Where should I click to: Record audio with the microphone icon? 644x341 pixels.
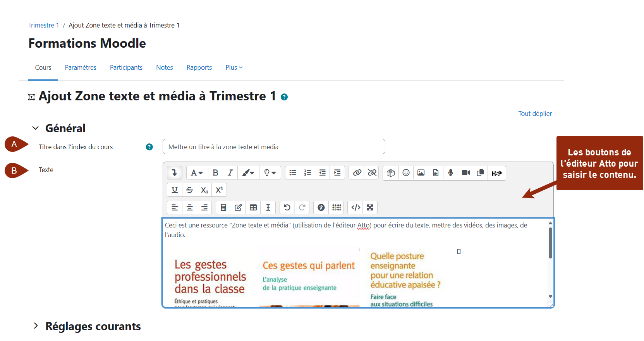coord(451,173)
